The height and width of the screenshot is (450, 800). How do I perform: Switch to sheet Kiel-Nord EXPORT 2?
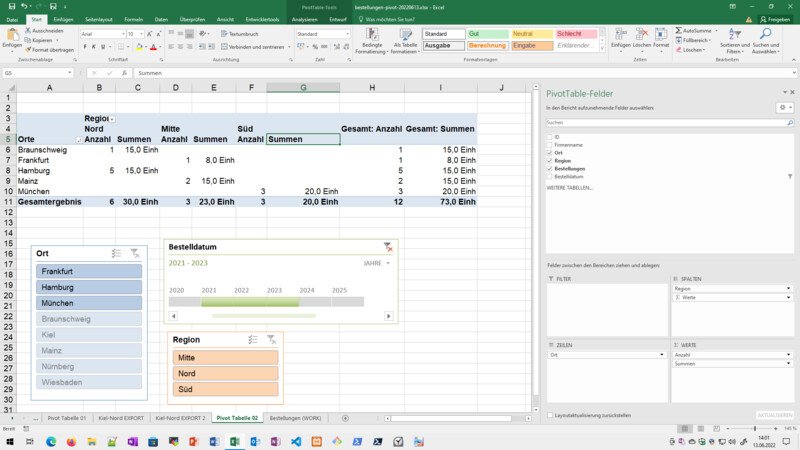180,418
